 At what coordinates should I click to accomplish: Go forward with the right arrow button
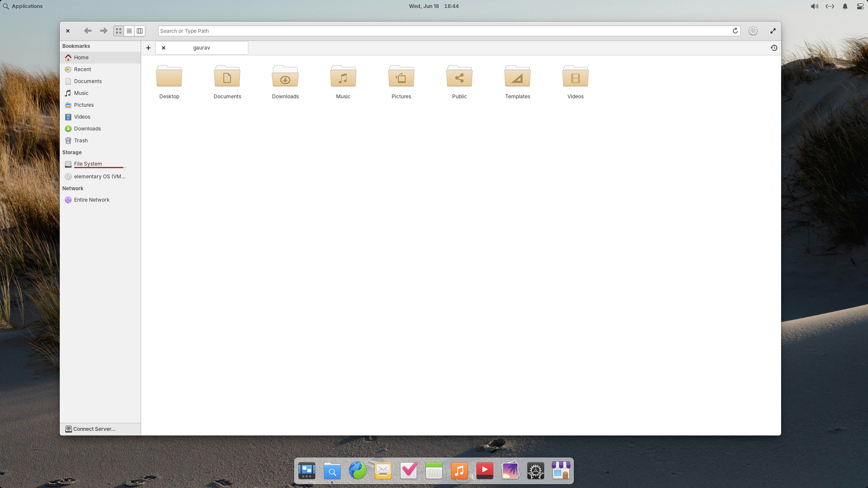pyautogui.click(x=103, y=31)
